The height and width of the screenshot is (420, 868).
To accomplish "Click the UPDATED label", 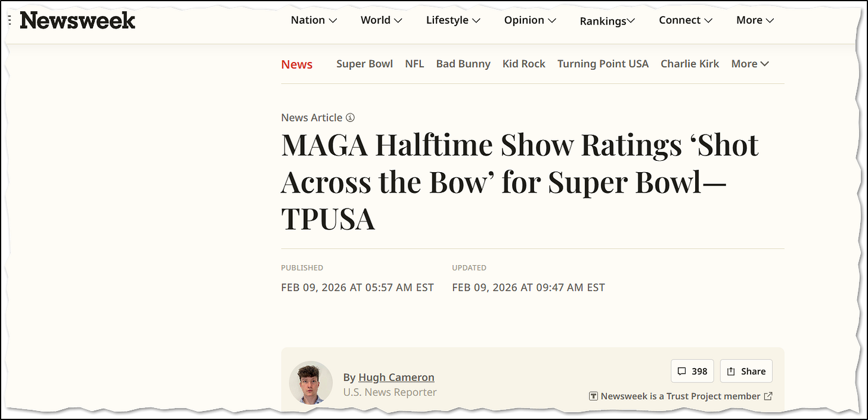I will point(469,268).
